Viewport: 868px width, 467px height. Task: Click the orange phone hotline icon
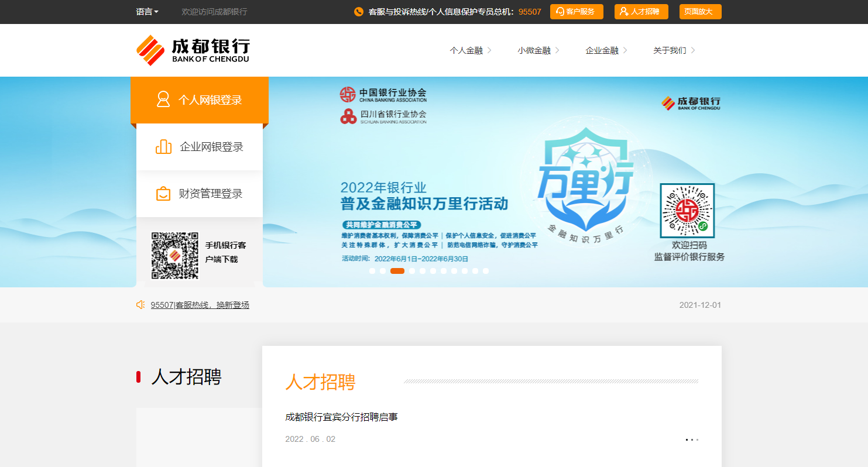(359, 12)
